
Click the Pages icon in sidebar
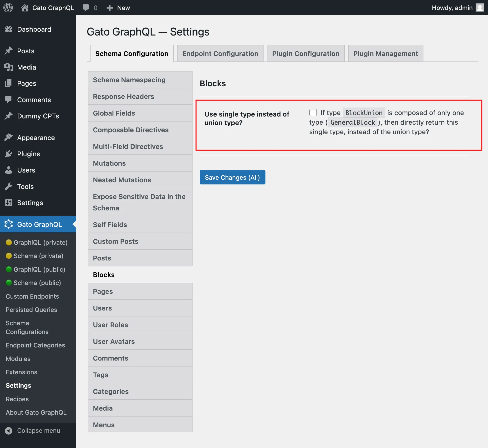click(9, 83)
